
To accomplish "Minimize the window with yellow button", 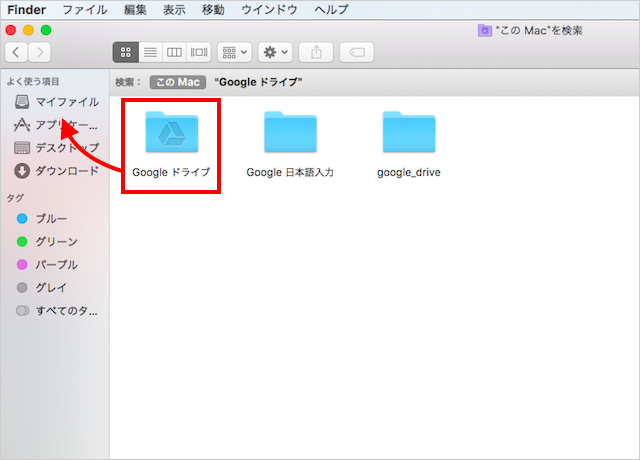I will click(x=28, y=30).
